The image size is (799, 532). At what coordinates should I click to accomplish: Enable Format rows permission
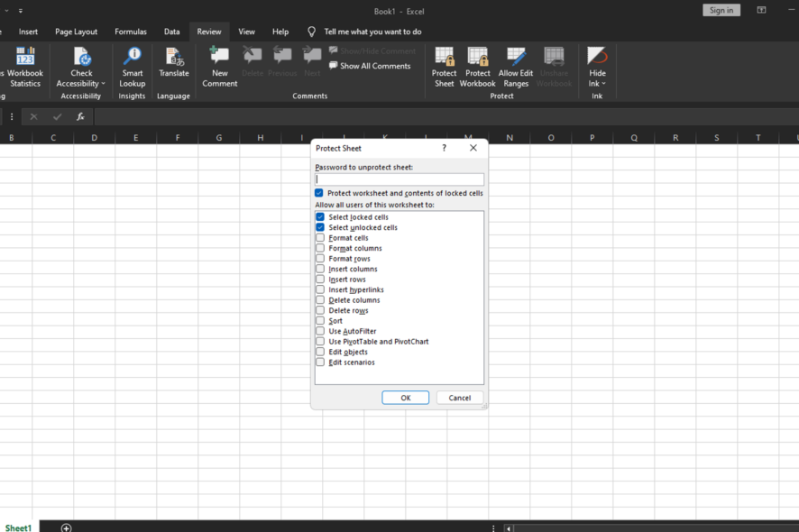pyautogui.click(x=320, y=259)
